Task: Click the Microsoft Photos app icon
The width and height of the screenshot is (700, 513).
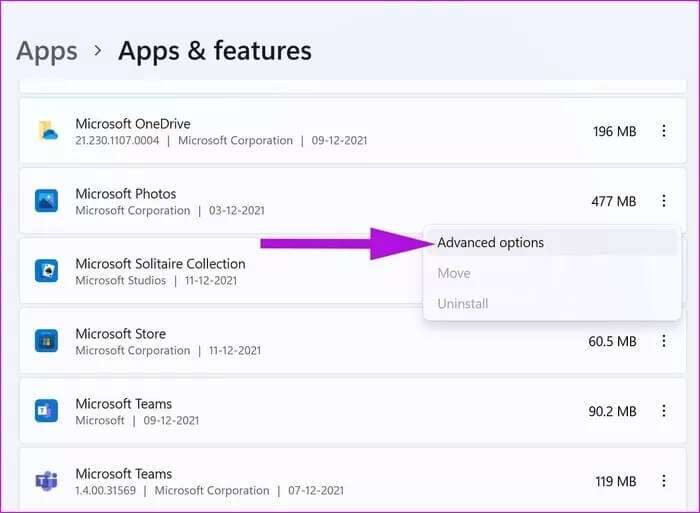Action: [x=46, y=201]
